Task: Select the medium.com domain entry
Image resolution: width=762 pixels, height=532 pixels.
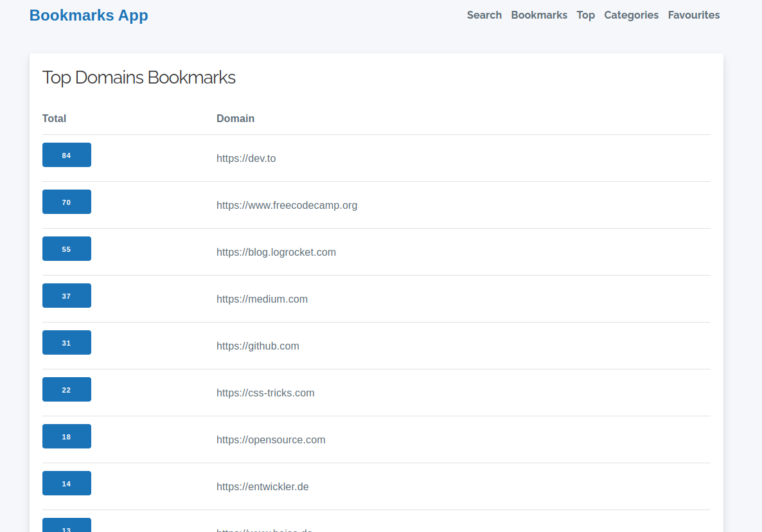Action: coord(262,299)
